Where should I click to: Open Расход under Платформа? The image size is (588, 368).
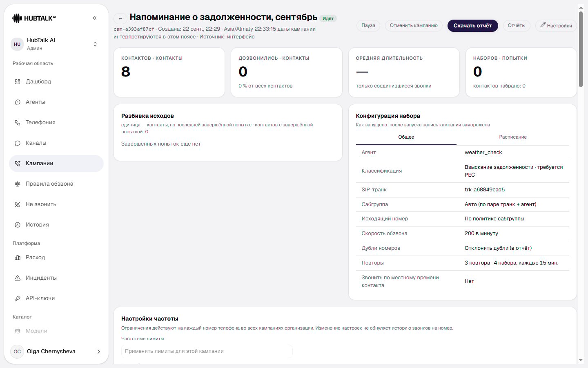[56, 258]
